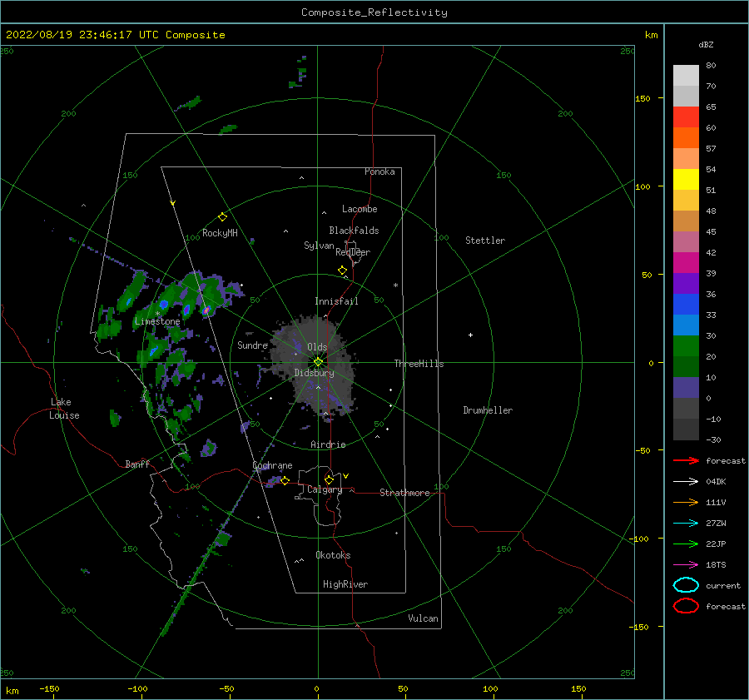Click the HighRiver town label

click(x=345, y=584)
